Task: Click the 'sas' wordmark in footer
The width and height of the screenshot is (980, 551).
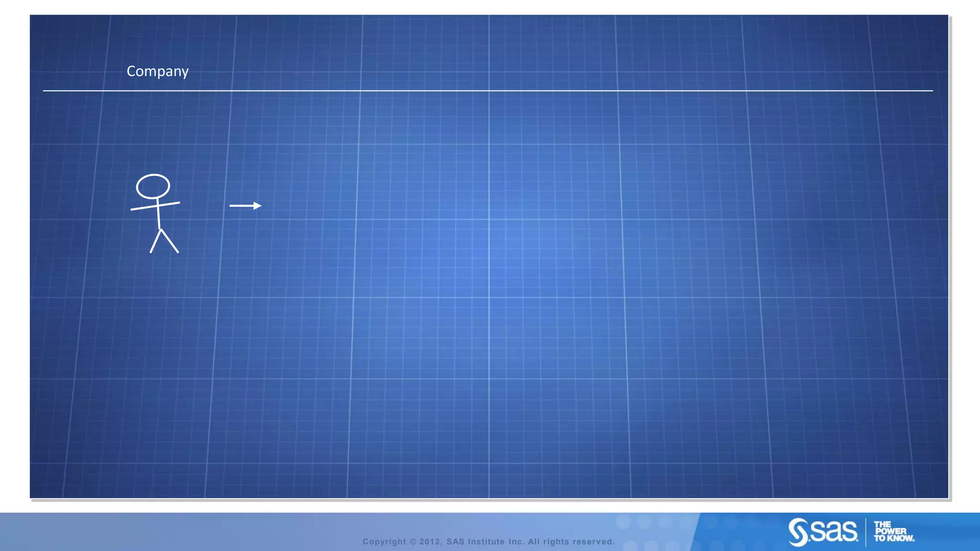Action: coord(834,531)
